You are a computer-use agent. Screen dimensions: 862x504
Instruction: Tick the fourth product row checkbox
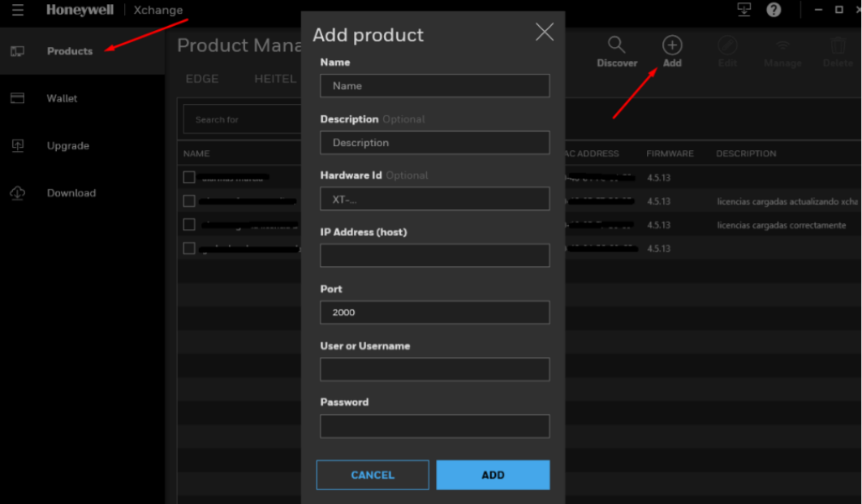(189, 248)
